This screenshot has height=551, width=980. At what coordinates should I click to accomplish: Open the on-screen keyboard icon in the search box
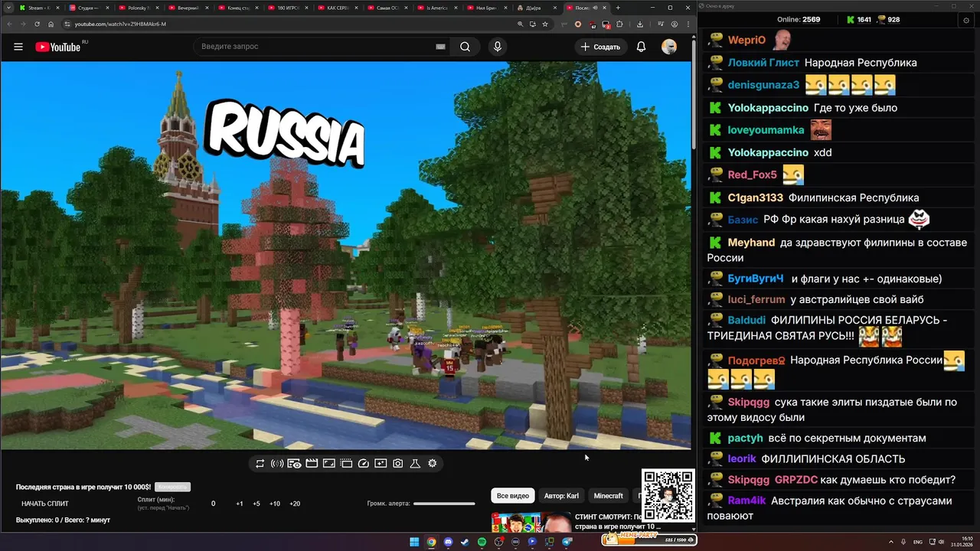point(440,47)
